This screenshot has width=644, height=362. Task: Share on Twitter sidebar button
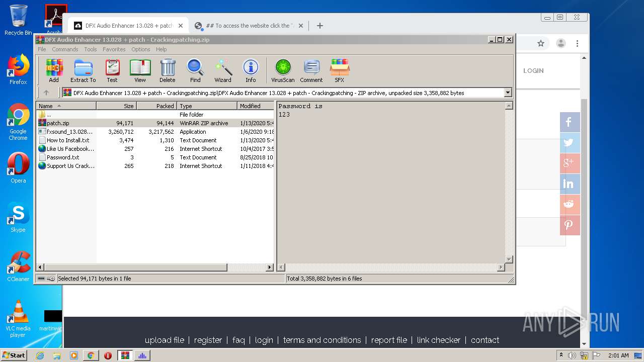(570, 143)
